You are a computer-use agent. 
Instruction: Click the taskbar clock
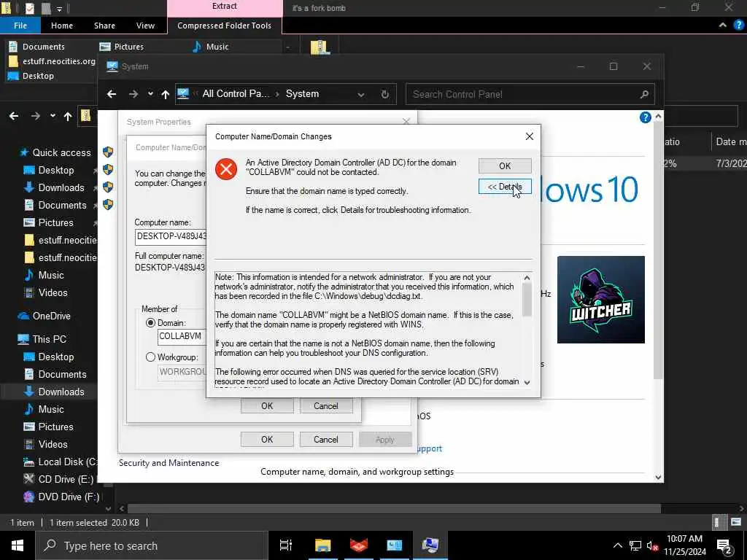pos(685,545)
